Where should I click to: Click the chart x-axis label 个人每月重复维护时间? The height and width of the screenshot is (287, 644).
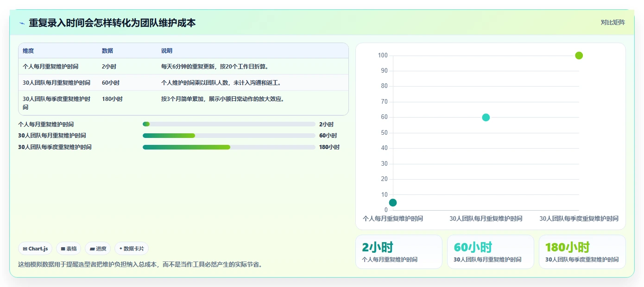tap(393, 218)
